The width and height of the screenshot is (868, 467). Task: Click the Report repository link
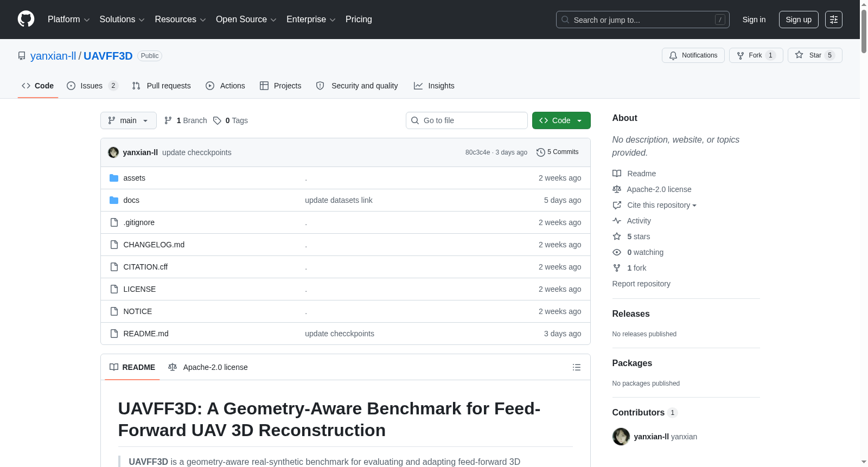641,284
